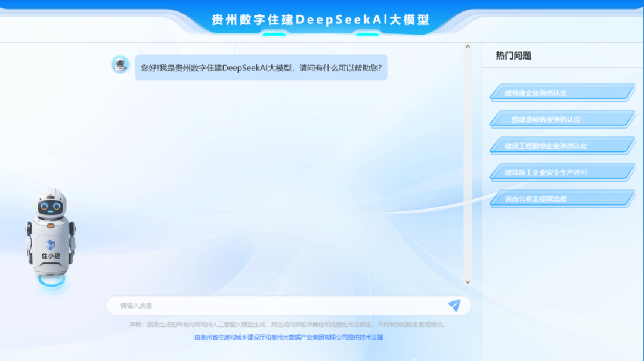Screen dimensions: 644x361
Task: Pick hot question 省直公积金提取流程
Action: [x=562, y=199]
